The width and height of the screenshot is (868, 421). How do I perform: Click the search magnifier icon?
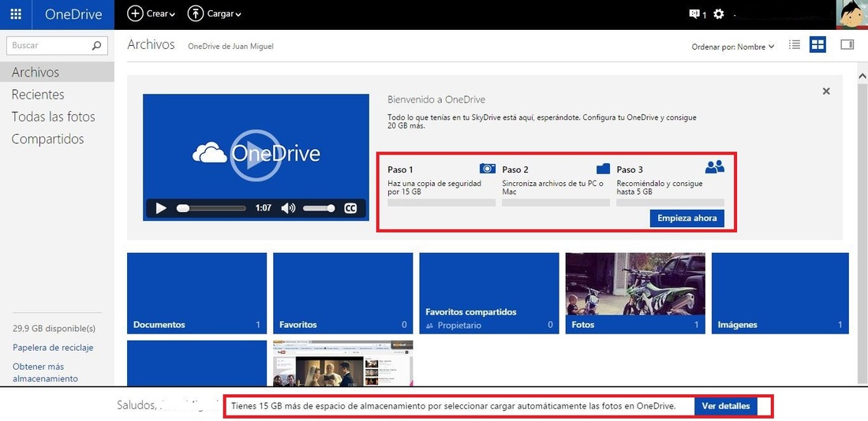pyautogui.click(x=96, y=46)
